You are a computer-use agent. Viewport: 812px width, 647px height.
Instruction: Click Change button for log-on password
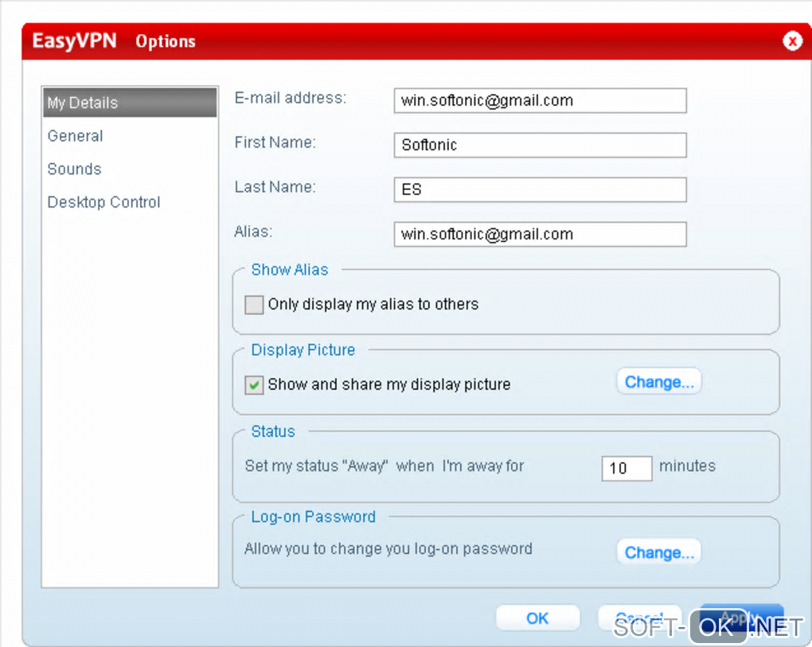[x=658, y=552]
